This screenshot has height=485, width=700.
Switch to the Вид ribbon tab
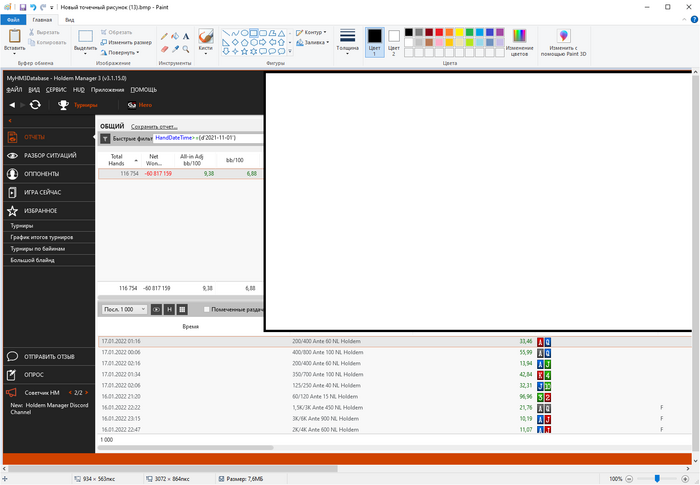70,20
